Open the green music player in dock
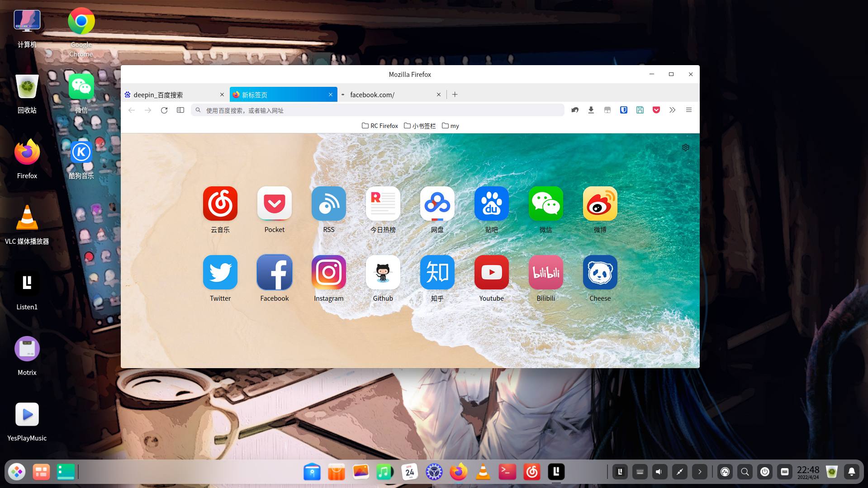The image size is (868, 488). pos(385,472)
